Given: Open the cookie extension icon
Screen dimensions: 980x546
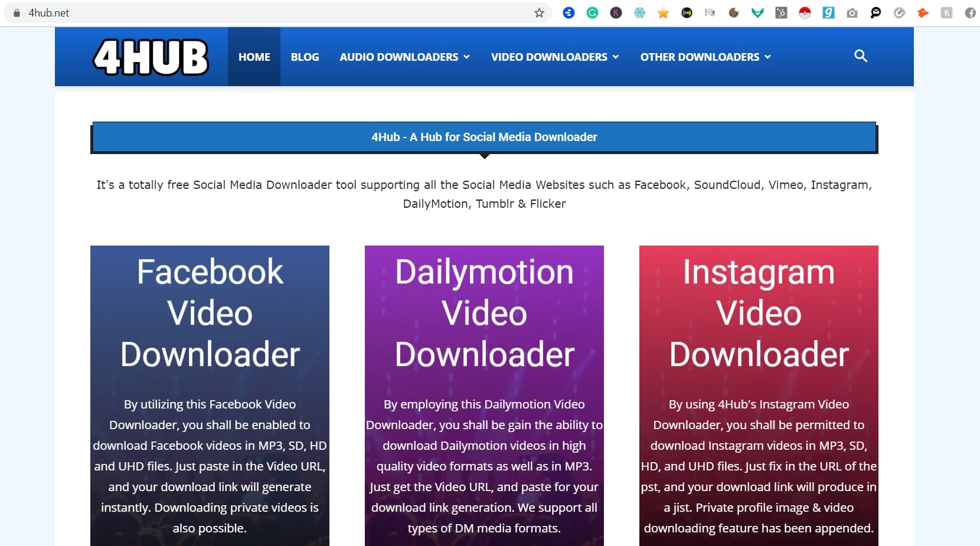Looking at the screenshot, I should [x=734, y=12].
